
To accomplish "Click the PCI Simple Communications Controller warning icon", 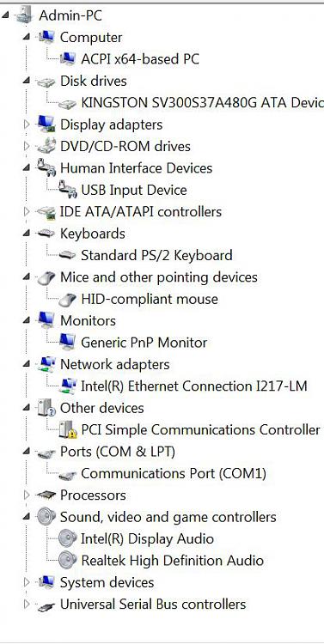I will coord(67,429).
